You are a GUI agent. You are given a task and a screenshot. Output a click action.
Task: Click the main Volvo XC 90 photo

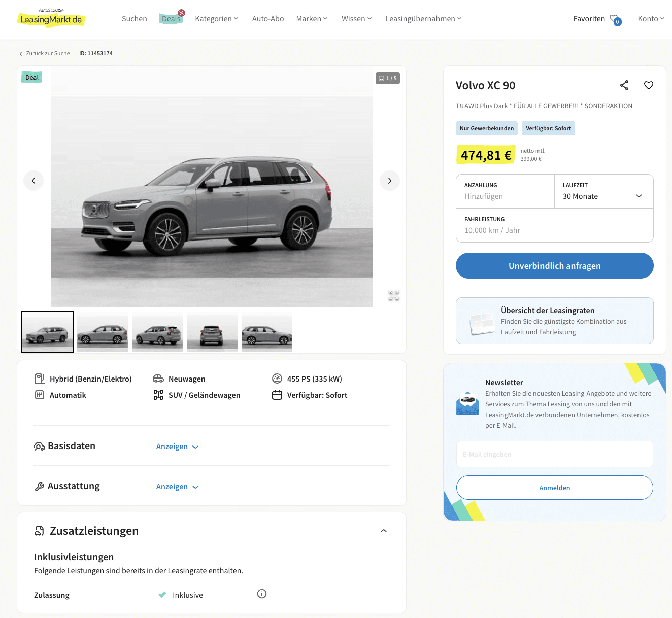(212, 187)
